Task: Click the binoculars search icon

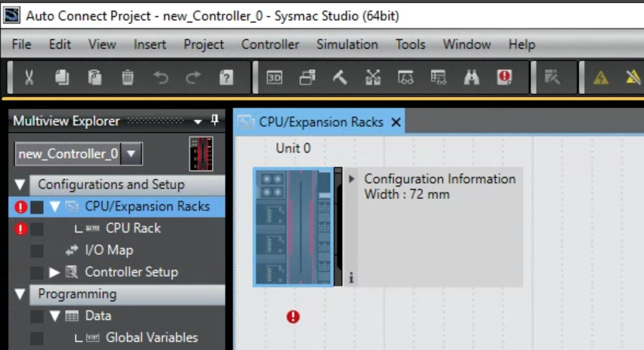Action: pos(472,77)
